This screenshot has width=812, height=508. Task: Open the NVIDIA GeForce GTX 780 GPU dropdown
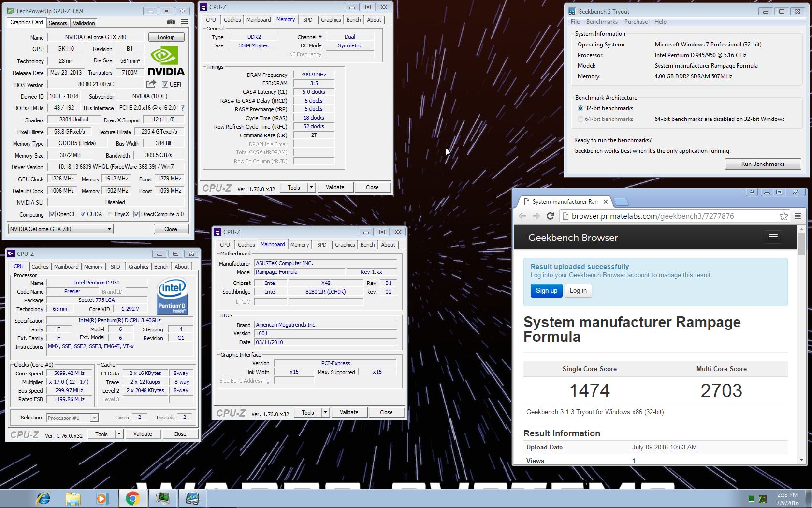pos(61,229)
